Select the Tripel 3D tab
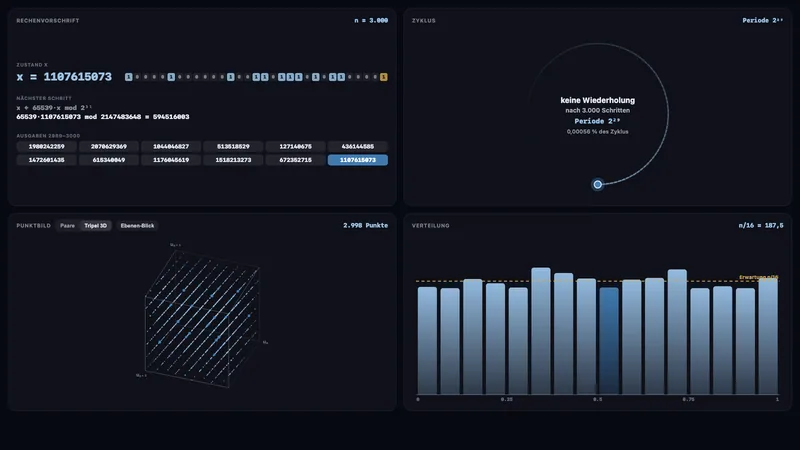 (x=95, y=226)
